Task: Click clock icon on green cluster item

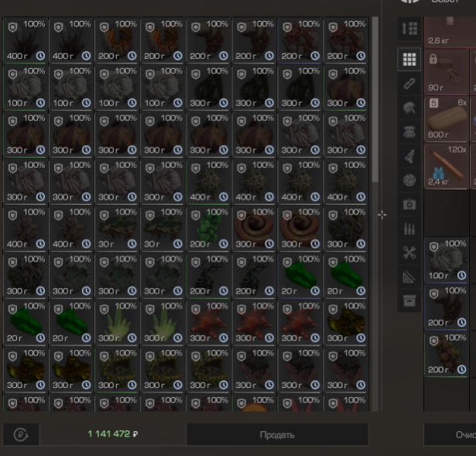Action: click(x=224, y=244)
